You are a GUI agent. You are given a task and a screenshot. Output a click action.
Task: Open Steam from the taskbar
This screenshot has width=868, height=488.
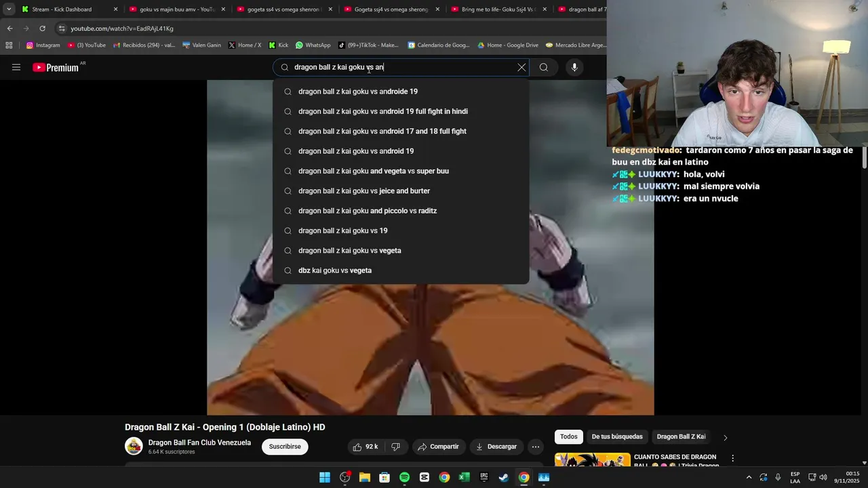504,477
